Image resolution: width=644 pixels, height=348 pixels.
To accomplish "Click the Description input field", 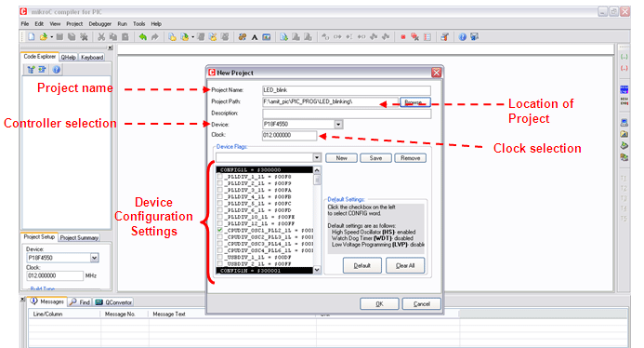I will (x=347, y=114).
